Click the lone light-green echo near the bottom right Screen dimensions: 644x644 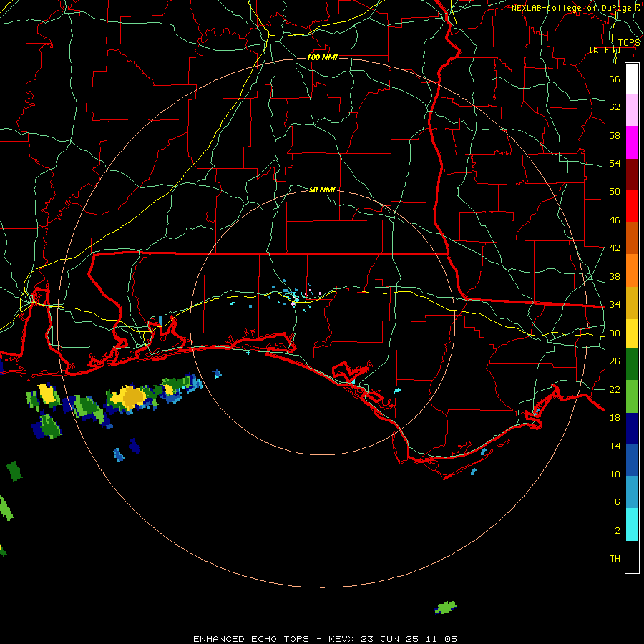click(x=445, y=608)
